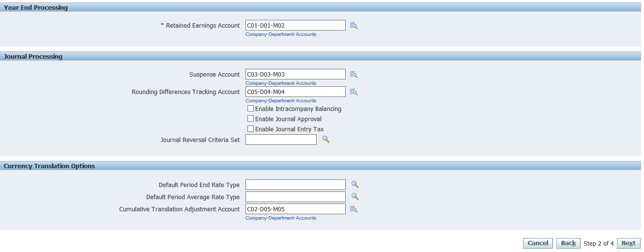Open account lookup beside Suspense Account
Image resolution: width=644 pixels, height=252 pixels.
pos(353,75)
